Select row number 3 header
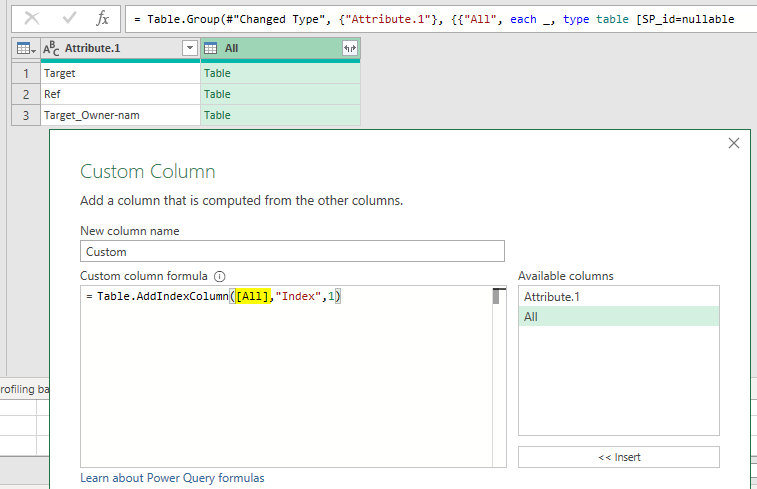The width and height of the screenshot is (757, 489). [x=26, y=115]
